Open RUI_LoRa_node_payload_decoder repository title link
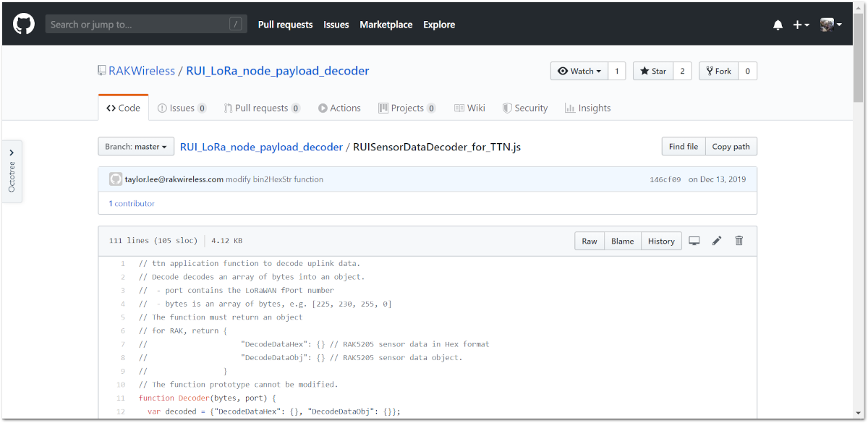The width and height of the screenshot is (868, 423). click(278, 71)
